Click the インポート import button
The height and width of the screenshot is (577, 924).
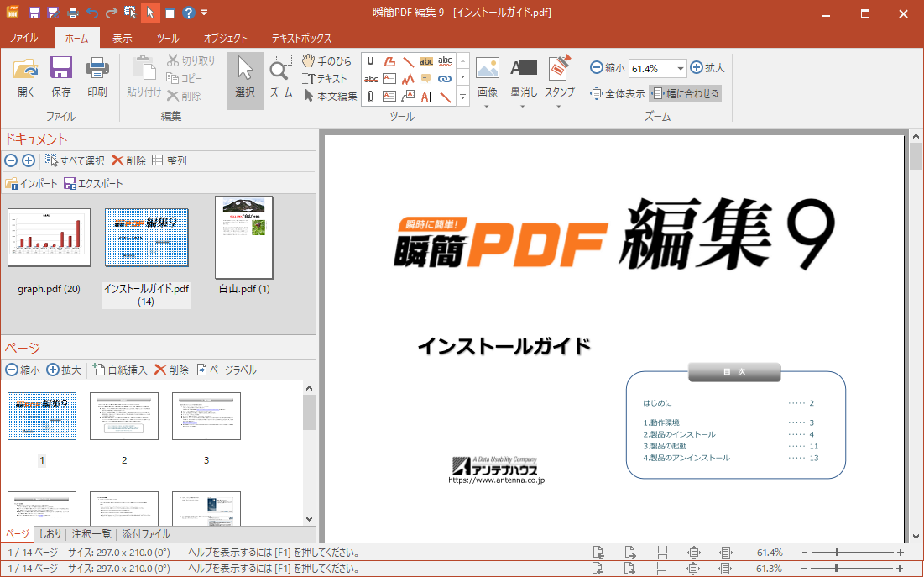[31, 183]
